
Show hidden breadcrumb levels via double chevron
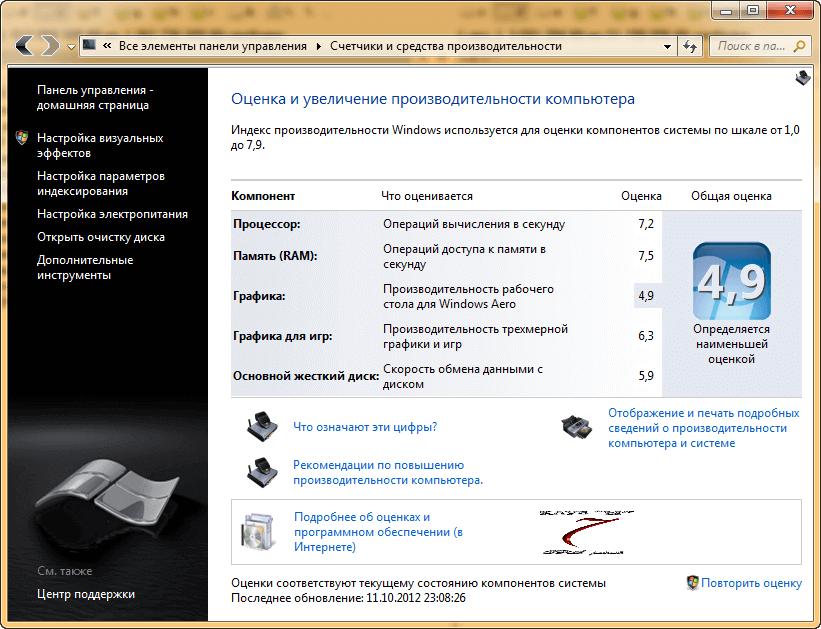tap(107, 46)
